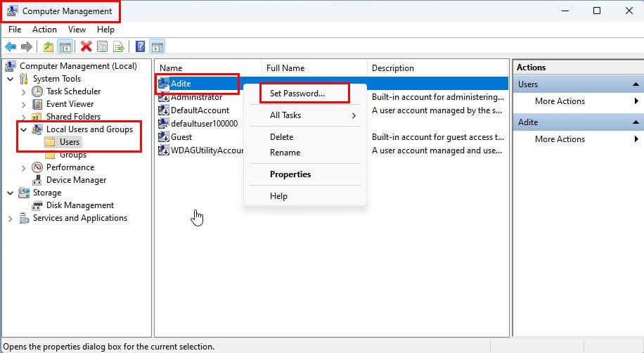Maximize the Computer Management window
Viewport: 644px width, 353px height.
(597, 11)
